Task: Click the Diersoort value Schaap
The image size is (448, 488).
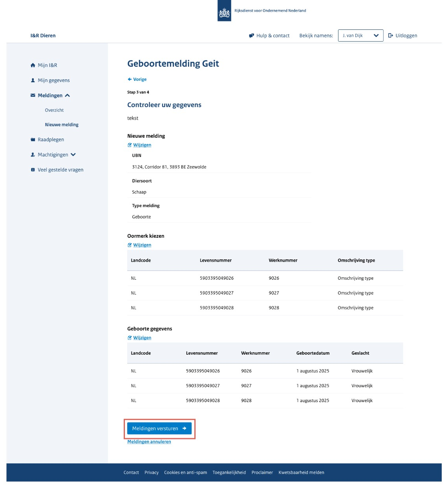Action: pyautogui.click(x=139, y=192)
